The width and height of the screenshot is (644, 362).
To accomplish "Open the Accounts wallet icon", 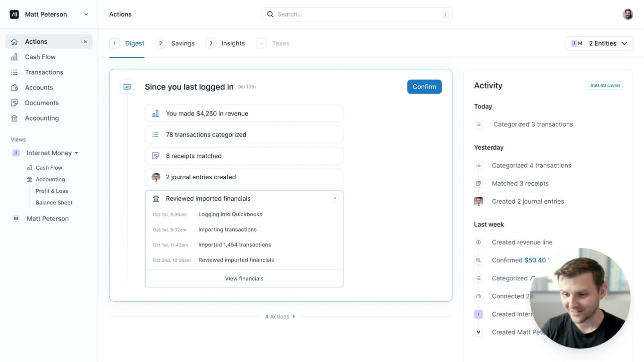I will click(x=14, y=88).
